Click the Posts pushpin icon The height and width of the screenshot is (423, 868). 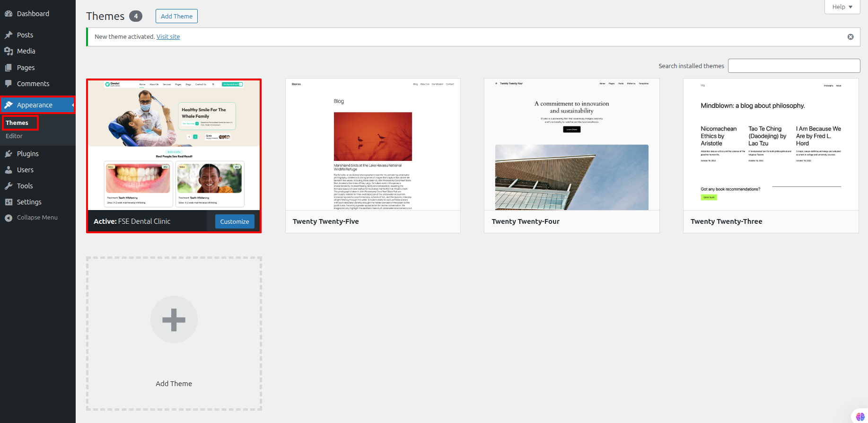(9, 35)
